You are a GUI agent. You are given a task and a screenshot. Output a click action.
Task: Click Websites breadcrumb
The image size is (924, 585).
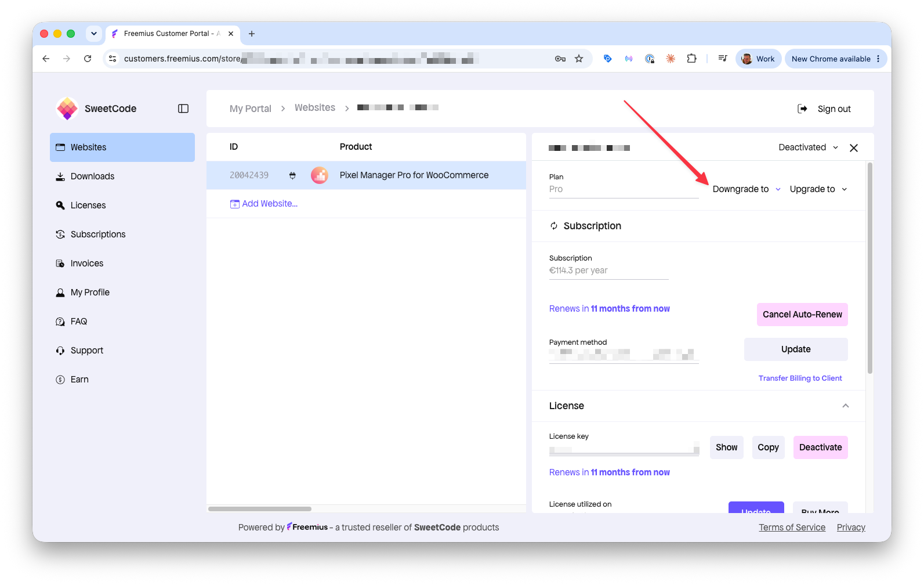pyautogui.click(x=315, y=108)
